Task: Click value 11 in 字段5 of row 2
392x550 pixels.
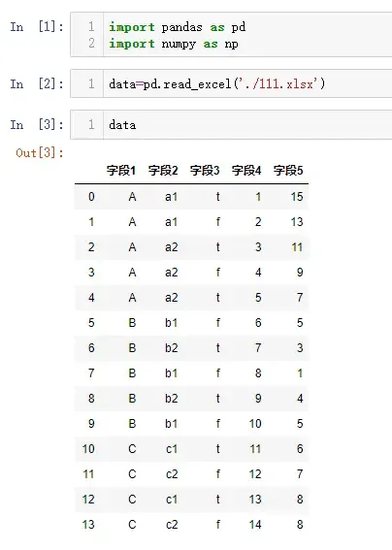Action: 297,247
